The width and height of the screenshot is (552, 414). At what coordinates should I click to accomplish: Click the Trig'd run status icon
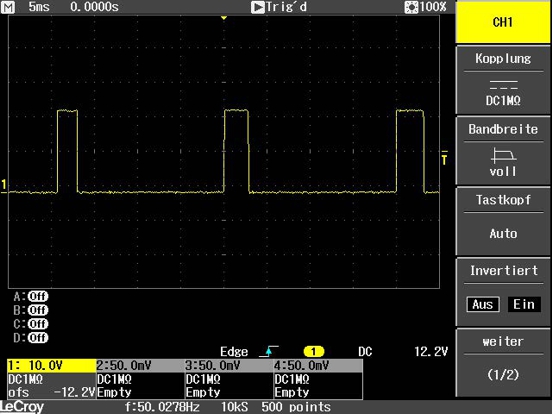tap(258, 7)
